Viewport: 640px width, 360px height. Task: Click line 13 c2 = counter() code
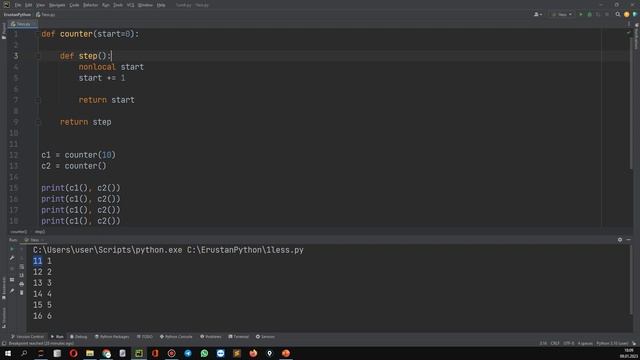(74, 166)
